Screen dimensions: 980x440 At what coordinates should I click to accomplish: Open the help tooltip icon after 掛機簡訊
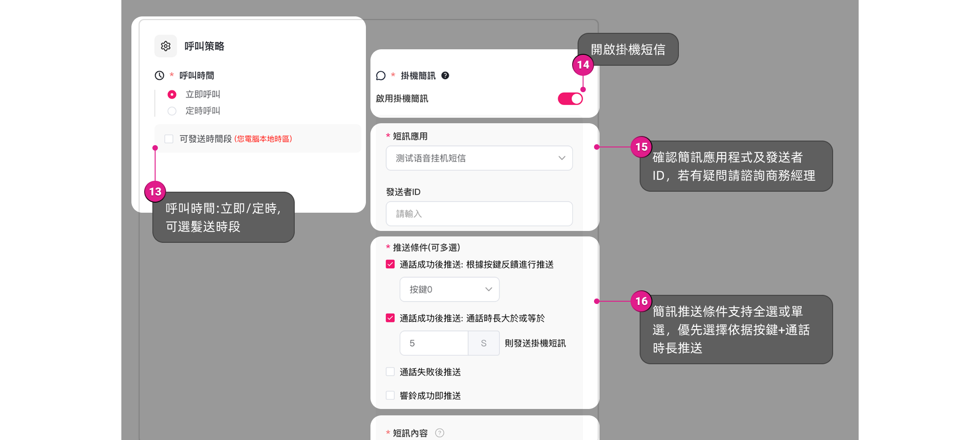pyautogui.click(x=445, y=75)
